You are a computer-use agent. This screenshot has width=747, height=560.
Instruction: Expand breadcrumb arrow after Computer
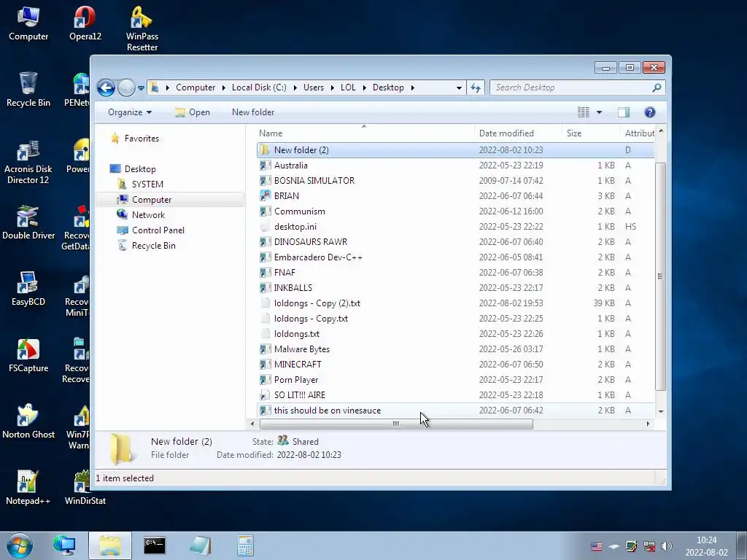(x=223, y=87)
